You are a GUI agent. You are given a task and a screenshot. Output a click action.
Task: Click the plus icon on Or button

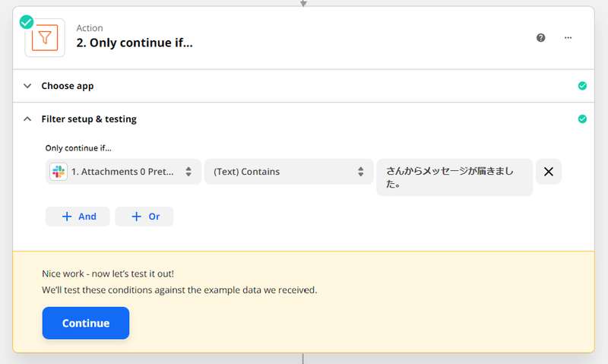pos(136,217)
